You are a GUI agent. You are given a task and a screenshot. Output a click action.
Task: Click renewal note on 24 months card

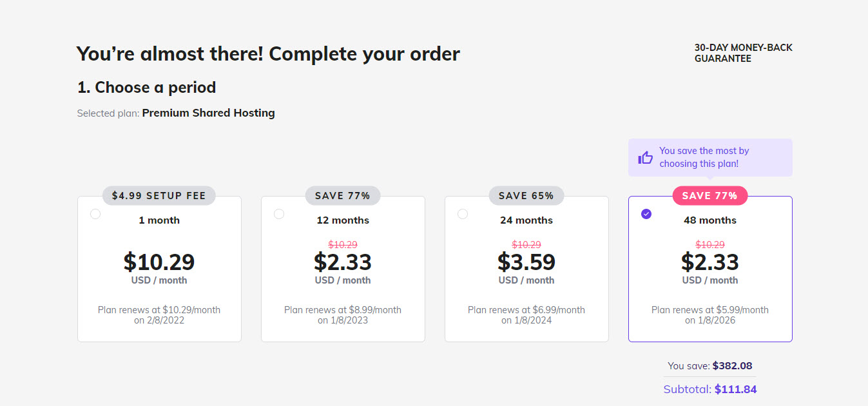526,315
